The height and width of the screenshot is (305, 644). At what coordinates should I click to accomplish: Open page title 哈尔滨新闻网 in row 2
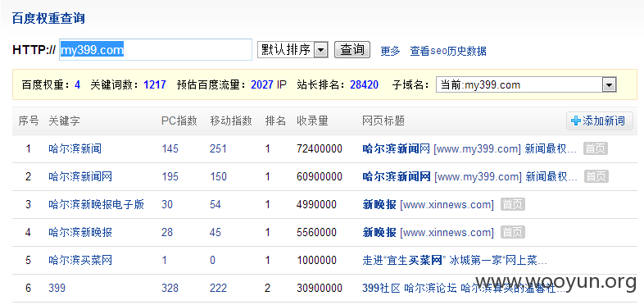point(469,177)
